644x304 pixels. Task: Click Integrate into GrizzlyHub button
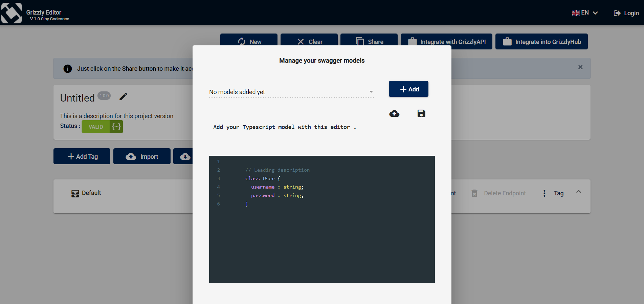[541, 41]
